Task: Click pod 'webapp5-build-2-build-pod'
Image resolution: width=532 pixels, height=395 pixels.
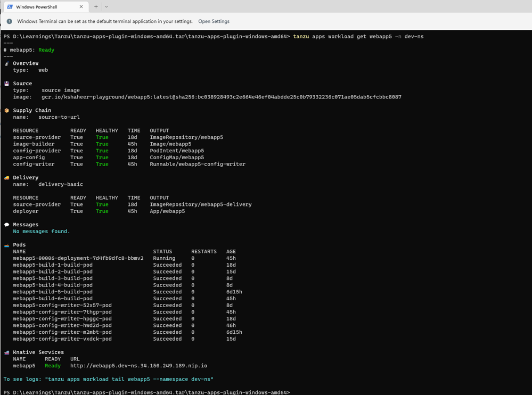Action: 53,271
